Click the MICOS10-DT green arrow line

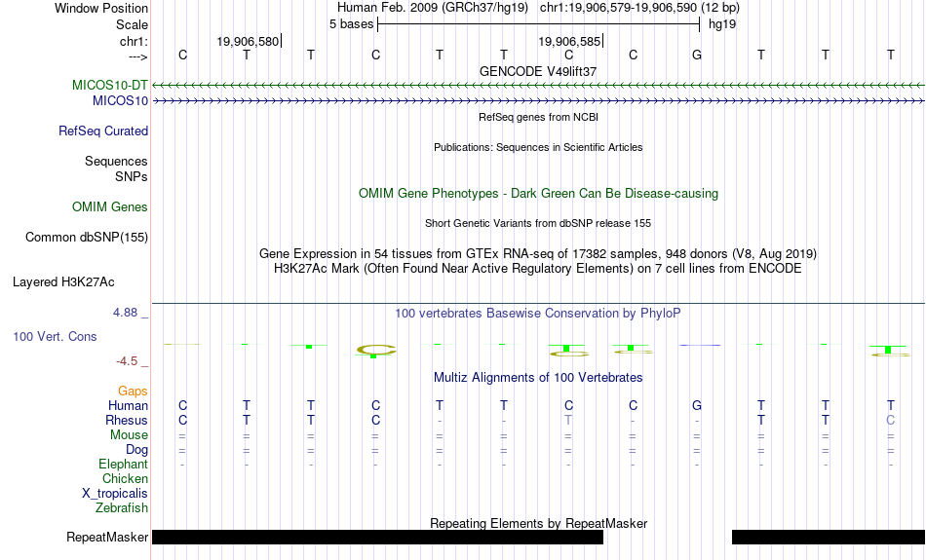(x=539, y=86)
